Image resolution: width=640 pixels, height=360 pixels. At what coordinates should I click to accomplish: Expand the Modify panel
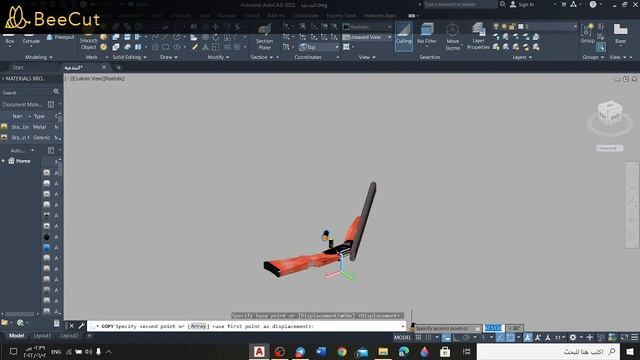coord(218,57)
